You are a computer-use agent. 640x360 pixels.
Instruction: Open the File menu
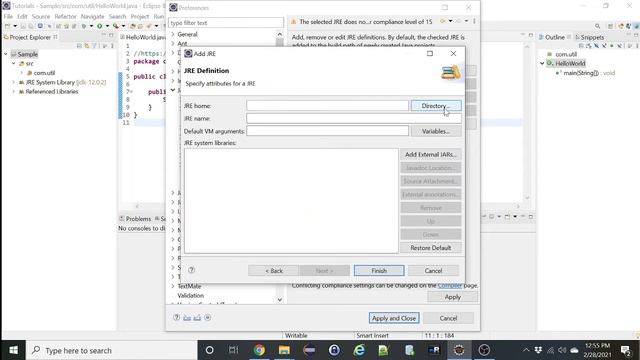pos(8,16)
